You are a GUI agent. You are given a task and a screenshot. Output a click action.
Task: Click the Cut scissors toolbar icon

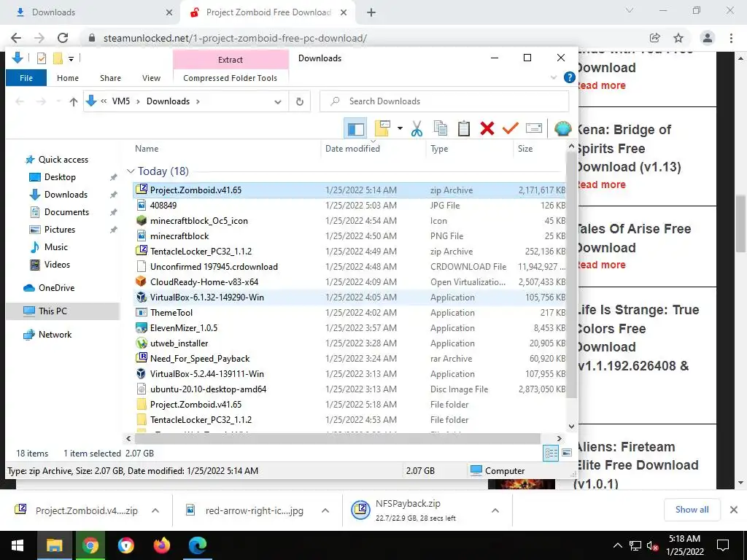tap(417, 128)
